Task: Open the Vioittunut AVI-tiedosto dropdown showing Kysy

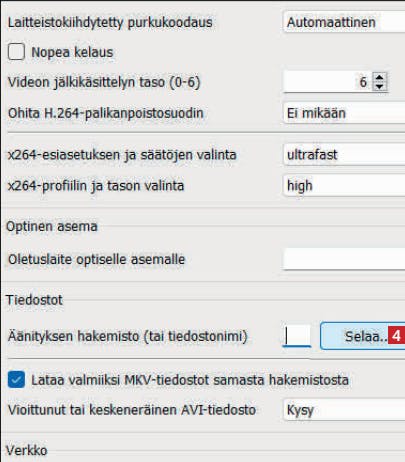Action: pyautogui.click(x=344, y=410)
